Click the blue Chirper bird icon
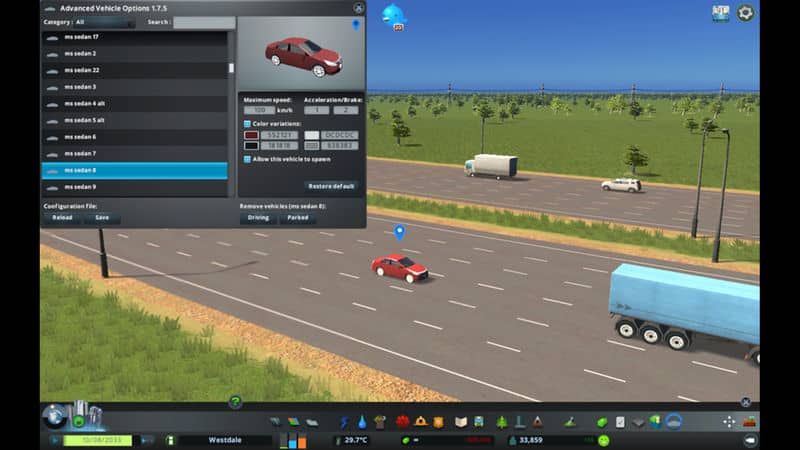Image resolution: width=800 pixels, height=450 pixels. point(394,14)
